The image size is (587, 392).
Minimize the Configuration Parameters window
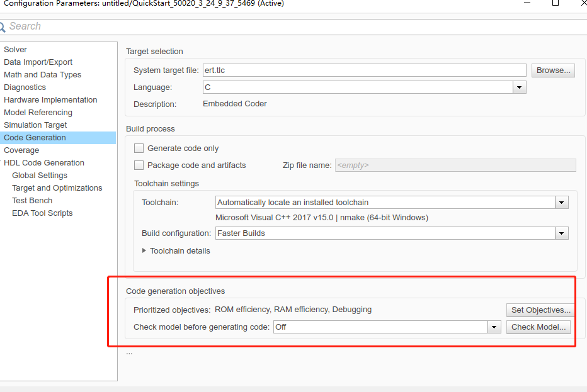[527, 3]
